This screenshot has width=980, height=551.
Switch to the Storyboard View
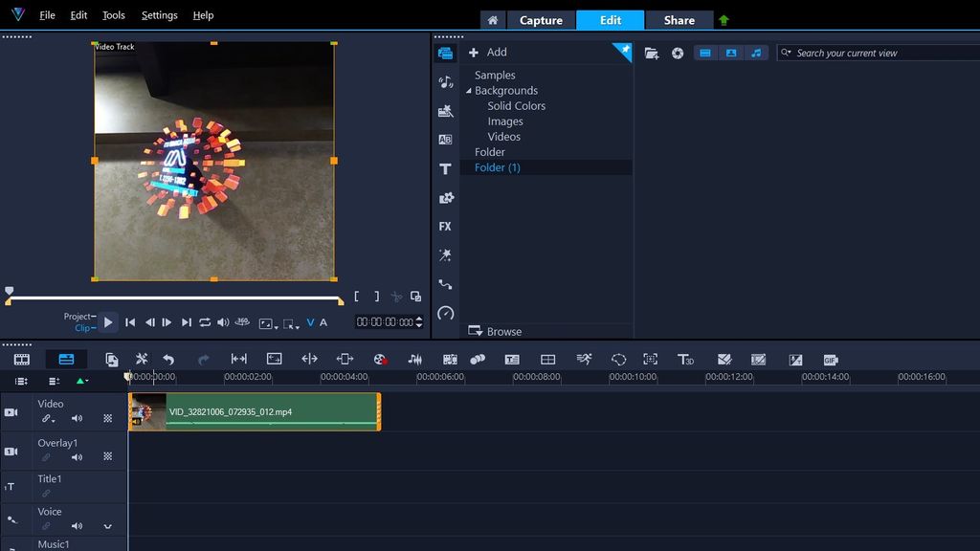tap(23, 358)
